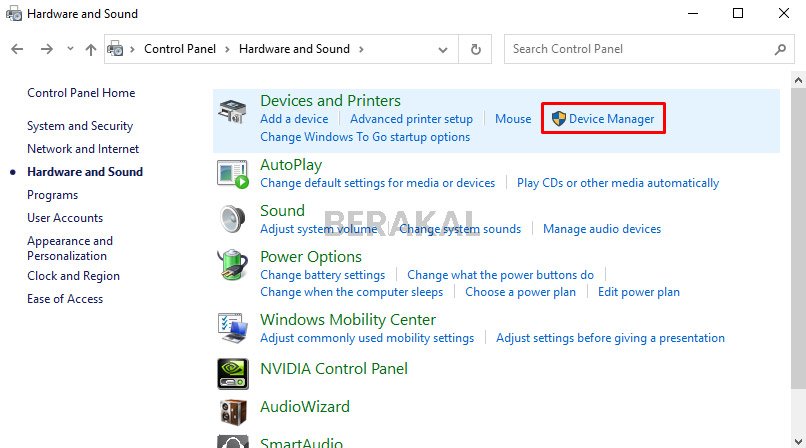Open Ease of Access category
The image size is (806, 448).
coord(65,299)
